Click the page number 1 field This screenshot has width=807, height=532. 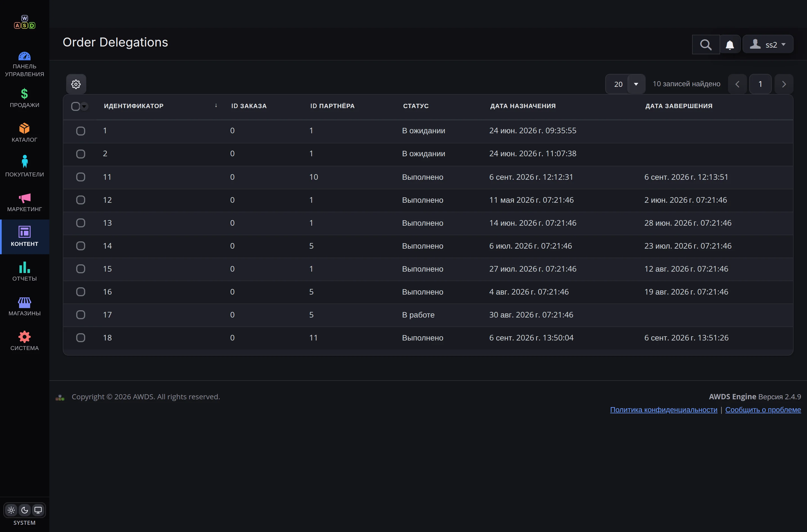point(760,84)
